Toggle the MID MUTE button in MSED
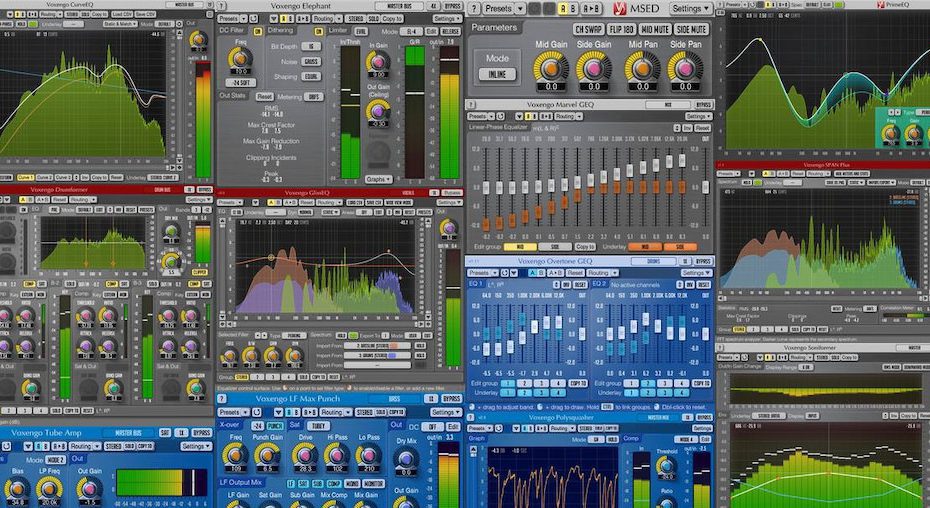Screen dimensions: 930x508 [656, 29]
